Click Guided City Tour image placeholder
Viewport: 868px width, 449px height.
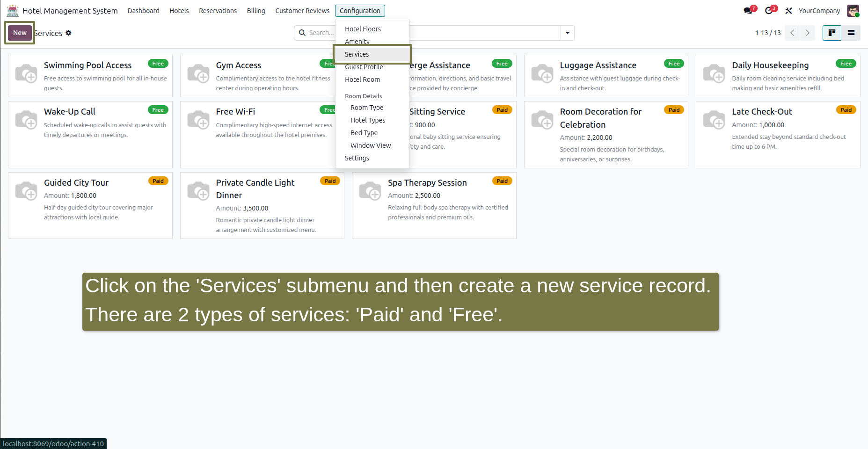pyautogui.click(x=26, y=191)
